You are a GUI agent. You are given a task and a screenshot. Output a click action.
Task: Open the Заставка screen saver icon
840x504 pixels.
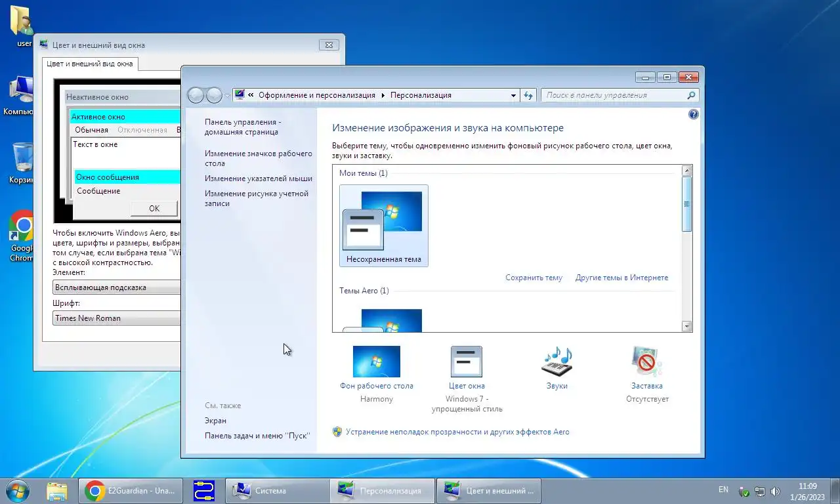647,362
